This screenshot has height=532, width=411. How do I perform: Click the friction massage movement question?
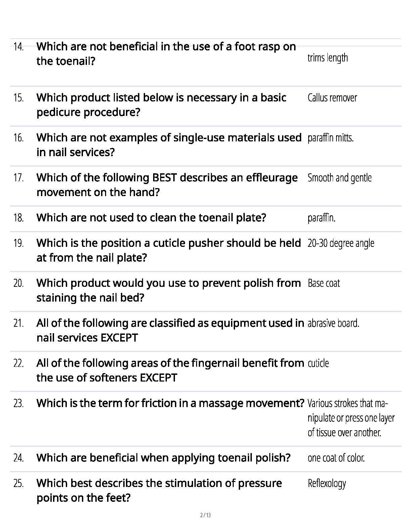170,403
